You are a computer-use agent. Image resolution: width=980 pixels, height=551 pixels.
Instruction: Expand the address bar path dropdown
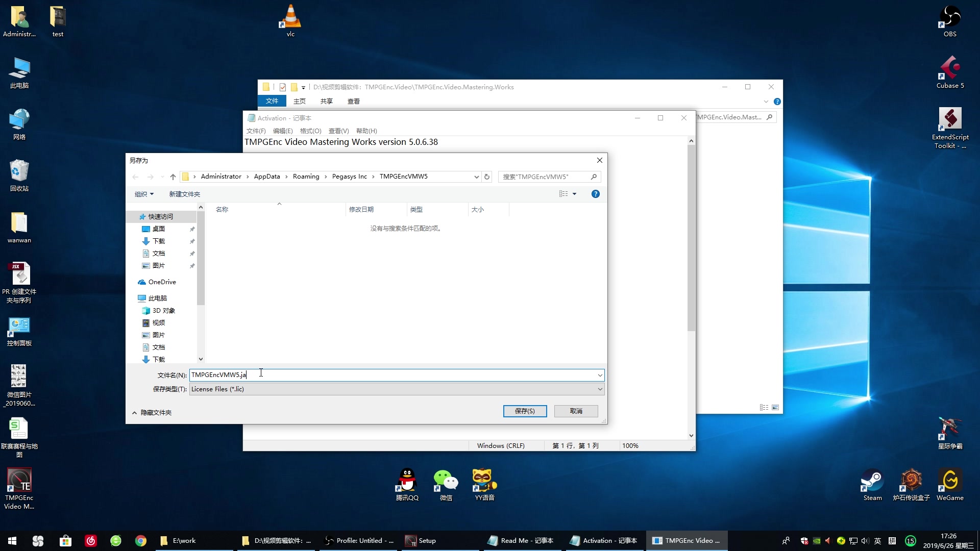pyautogui.click(x=476, y=177)
